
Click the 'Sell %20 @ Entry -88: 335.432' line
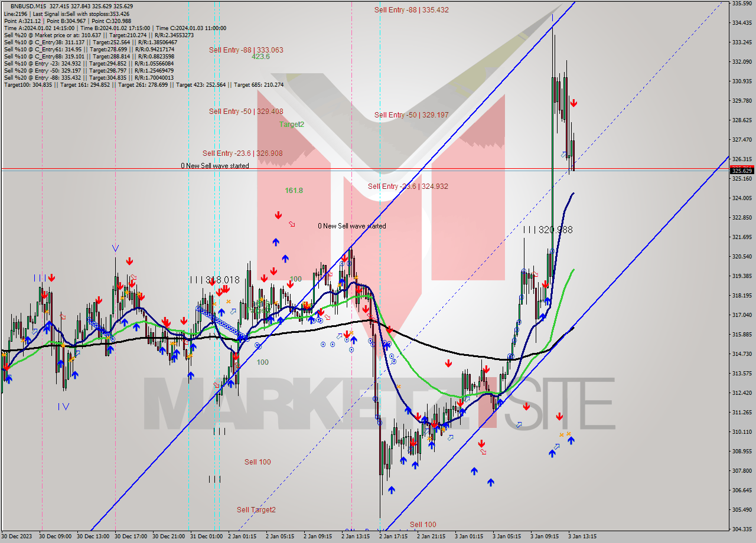(89, 77)
